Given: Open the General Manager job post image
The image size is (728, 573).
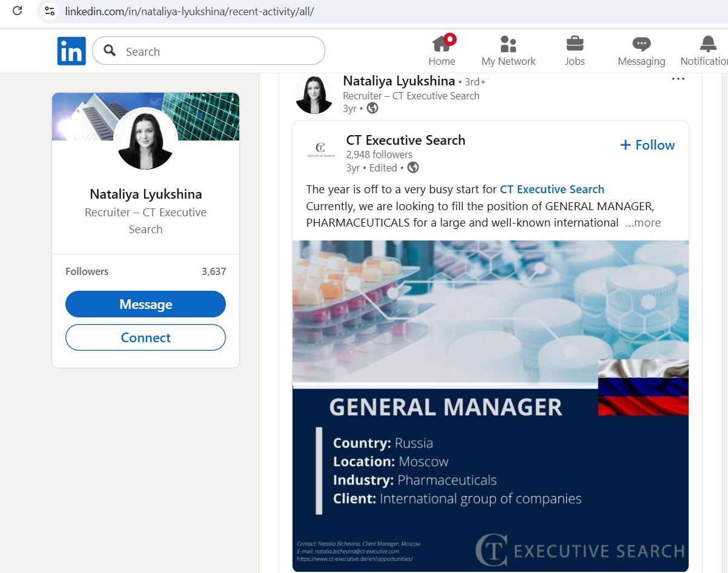Looking at the screenshot, I should (490, 406).
